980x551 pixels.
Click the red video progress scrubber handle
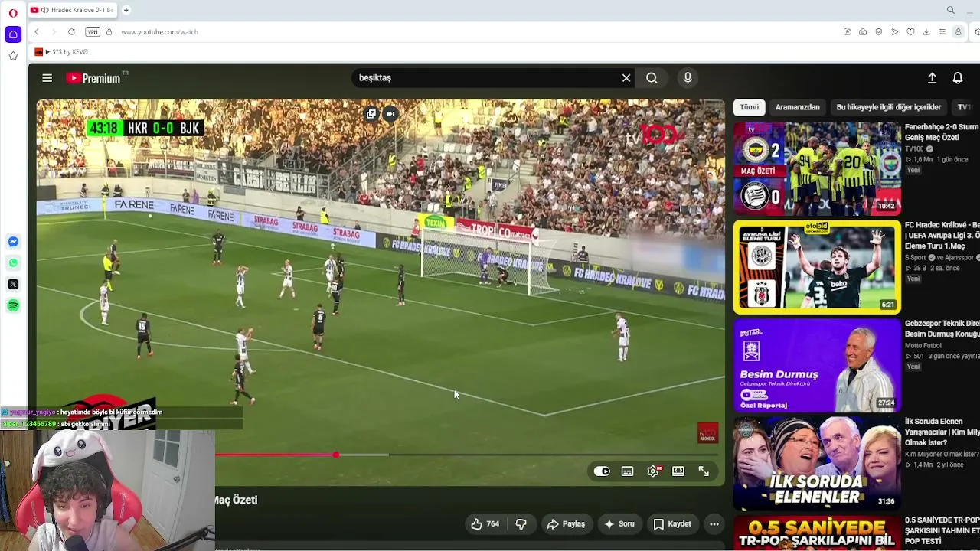[x=336, y=455]
